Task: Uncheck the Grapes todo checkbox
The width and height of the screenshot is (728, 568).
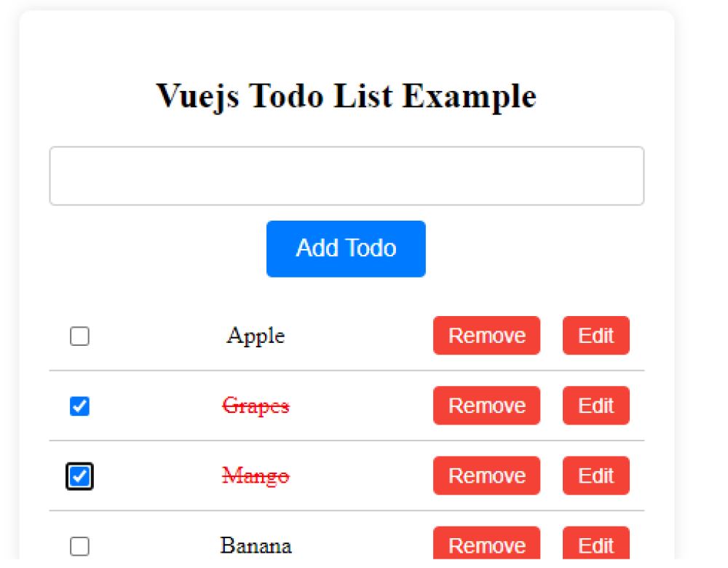Action: [79, 406]
